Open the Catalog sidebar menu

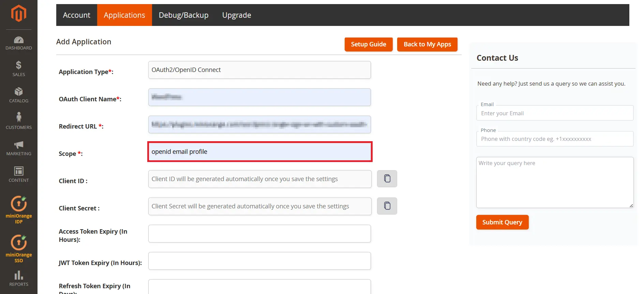click(x=19, y=95)
